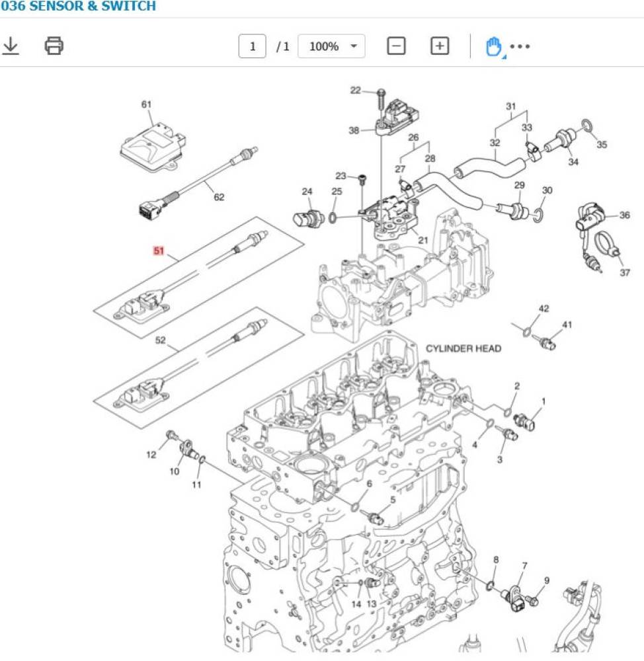Screen dimensions: 644x661
Task: Select part number 24 sensor label
Action: (307, 192)
